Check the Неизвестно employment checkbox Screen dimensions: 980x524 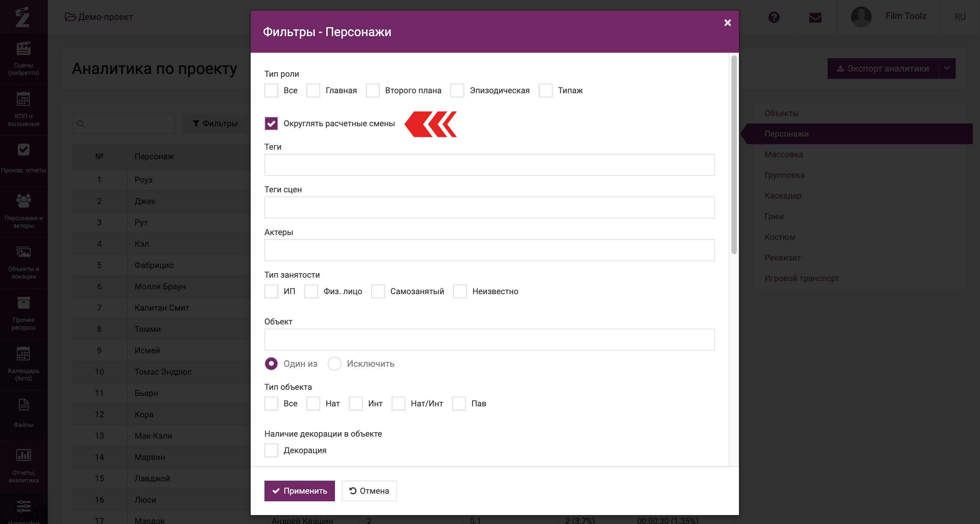tap(460, 291)
